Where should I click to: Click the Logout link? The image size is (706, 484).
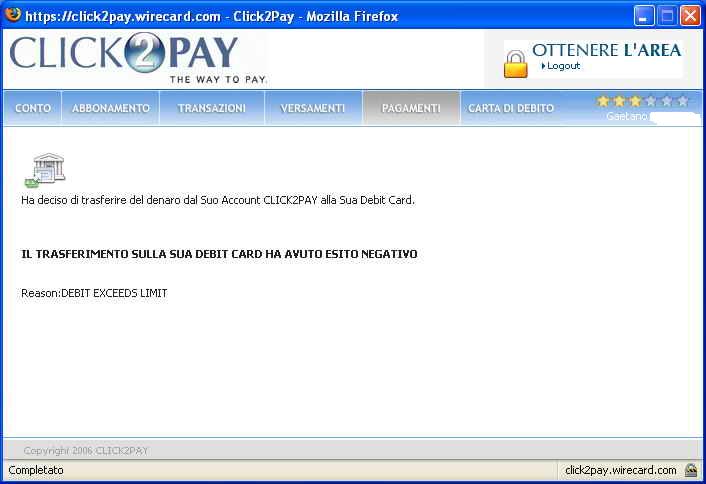pos(563,66)
